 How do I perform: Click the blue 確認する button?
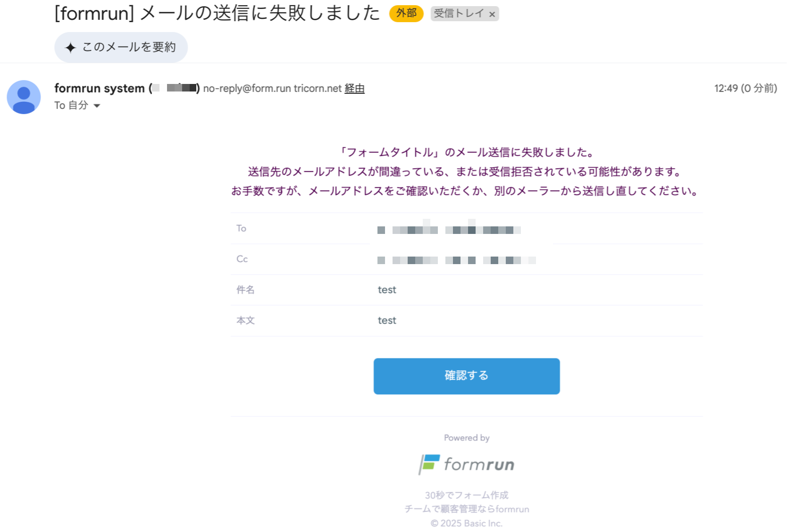click(x=467, y=376)
